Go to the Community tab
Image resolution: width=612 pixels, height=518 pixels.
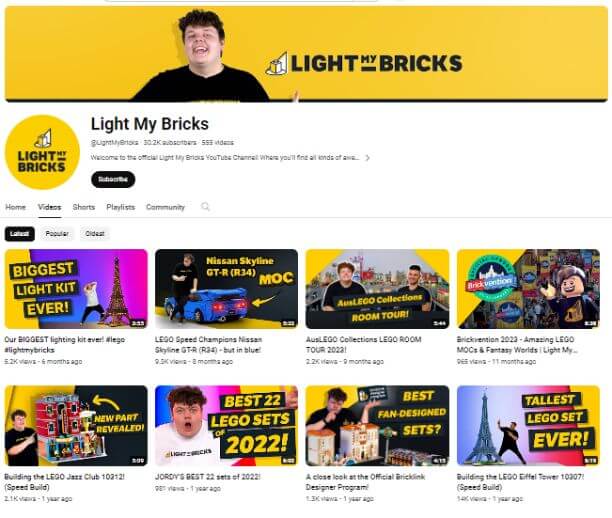point(165,207)
